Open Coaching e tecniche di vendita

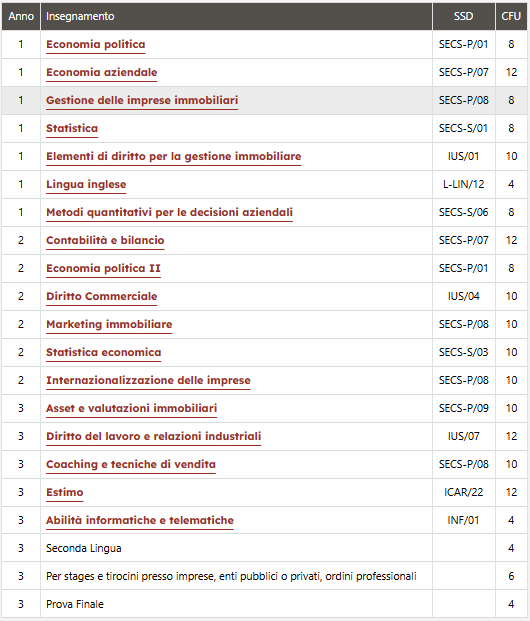click(131, 464)
